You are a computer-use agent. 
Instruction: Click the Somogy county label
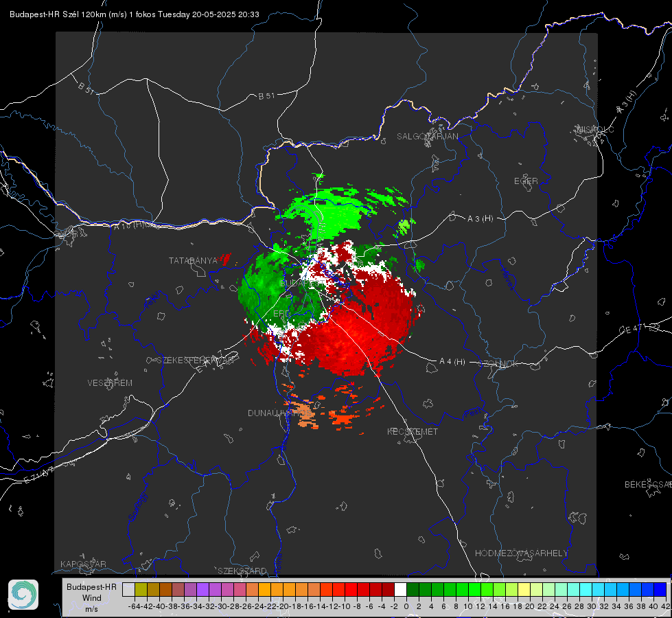pos(137,507)
